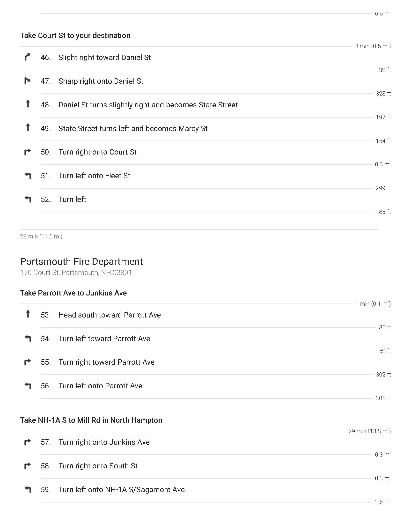
Task: Collapse the Take Court St to your destination section
Action: coord(75,36)
